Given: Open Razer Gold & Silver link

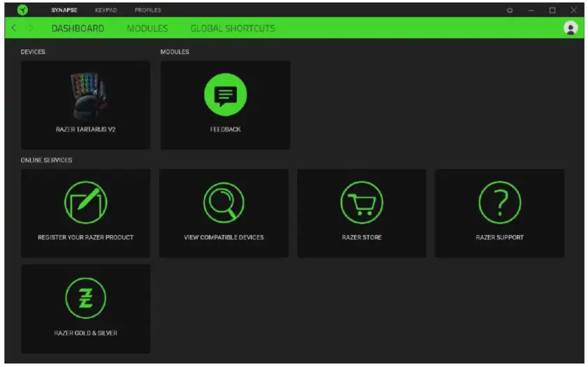Looking at the screenshot, I should pos(85,333).
